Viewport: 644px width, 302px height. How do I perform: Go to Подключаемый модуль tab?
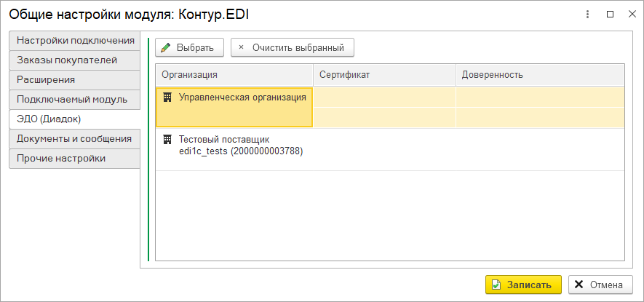(x=75, y=100)
